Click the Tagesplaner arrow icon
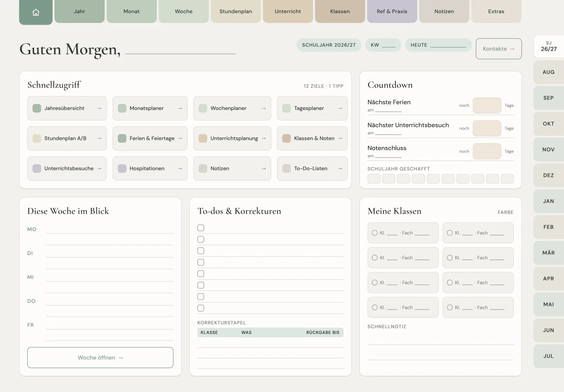Image resolution: width=564 pixels, height=392 pixels. pos(340,108)
